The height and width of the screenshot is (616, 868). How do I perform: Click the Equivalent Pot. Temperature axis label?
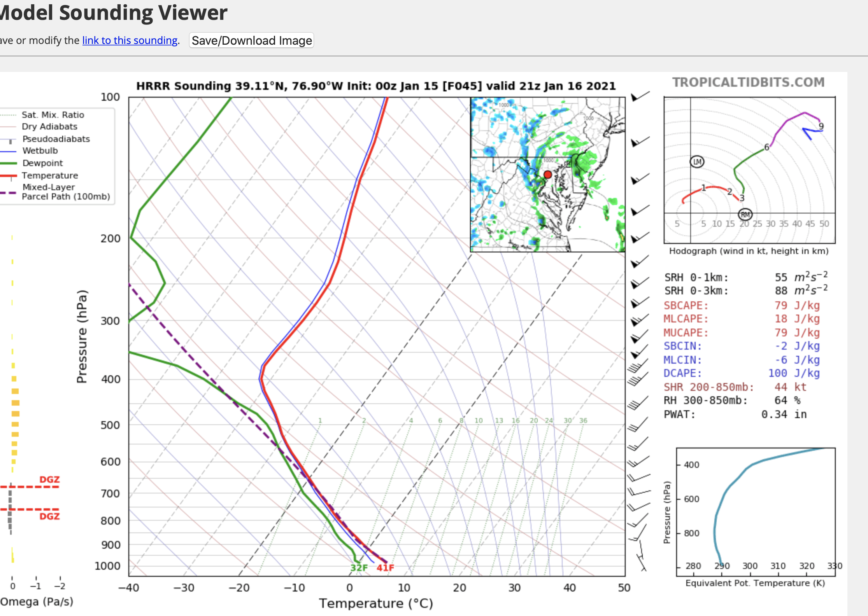click(755, 583)
